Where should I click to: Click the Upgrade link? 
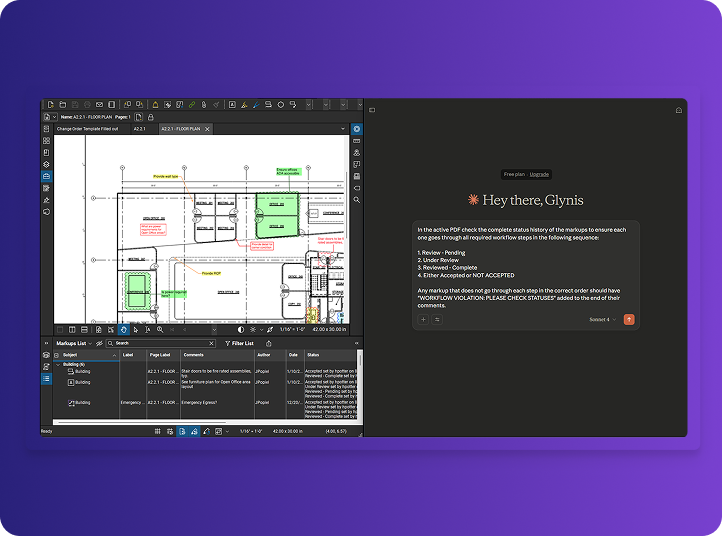click(539, 175)
